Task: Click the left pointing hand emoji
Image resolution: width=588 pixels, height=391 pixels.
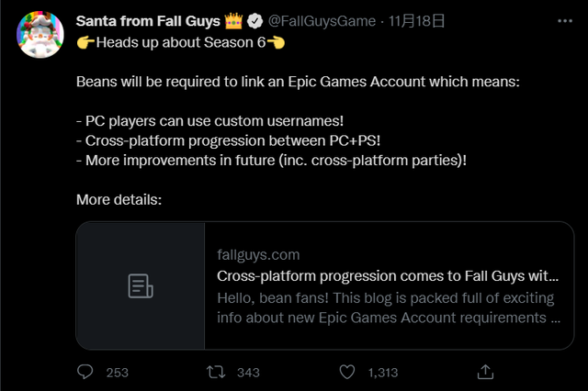Action: click(276, 43)
